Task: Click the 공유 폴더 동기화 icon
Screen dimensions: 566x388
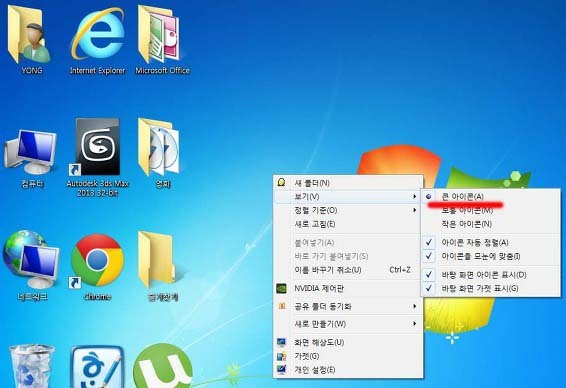Action: [282, 306]
